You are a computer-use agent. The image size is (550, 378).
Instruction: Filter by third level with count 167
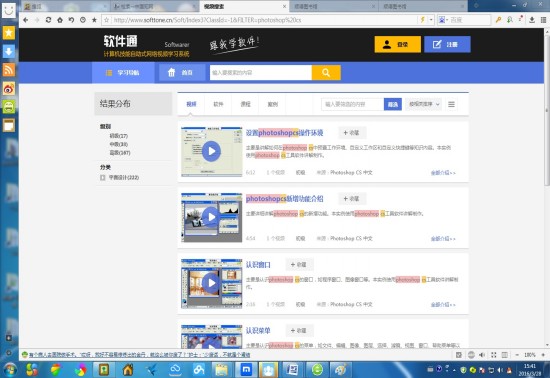pyautogui.click(x=120, y=153)
